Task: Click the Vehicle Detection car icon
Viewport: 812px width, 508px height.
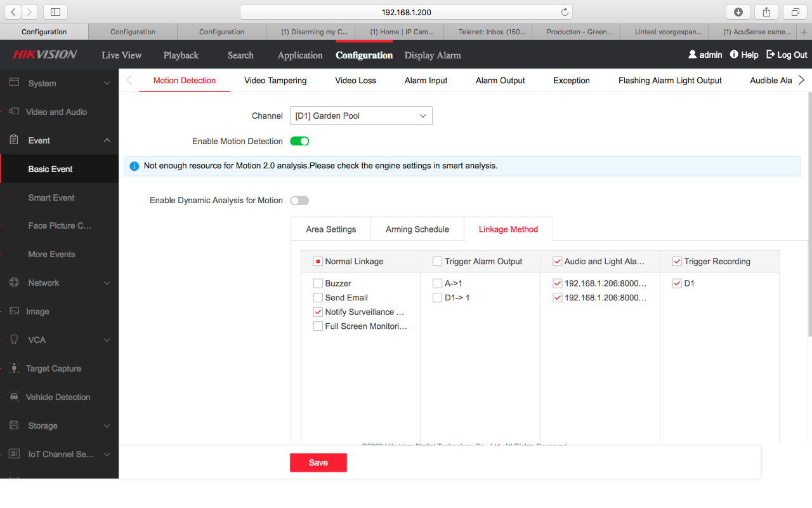Action: [14, 397]
